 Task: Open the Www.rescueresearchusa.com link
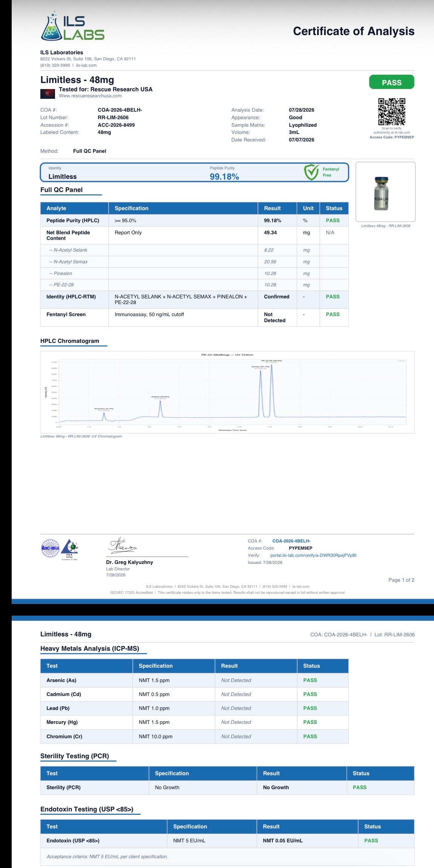(90, 96)
